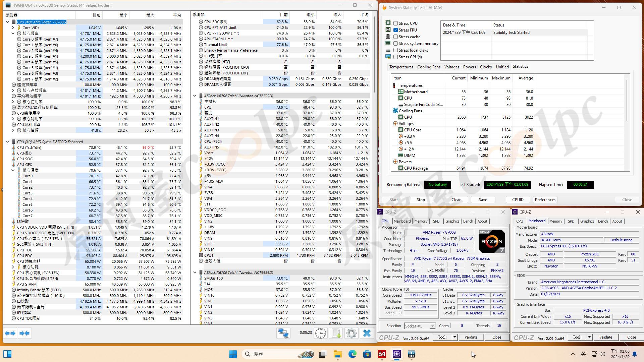Switch to Cooling Fans tab

coord(429,67)
